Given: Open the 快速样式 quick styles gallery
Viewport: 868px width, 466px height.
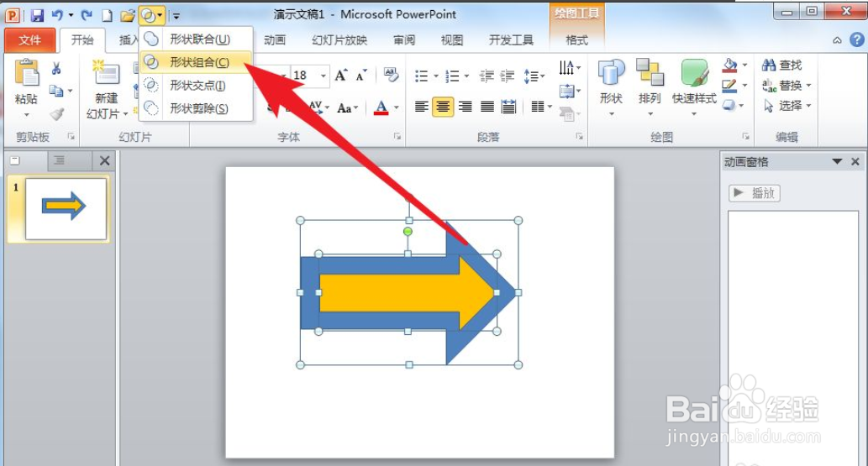Looking at the screenshot, I should click(x=693, y=86).
